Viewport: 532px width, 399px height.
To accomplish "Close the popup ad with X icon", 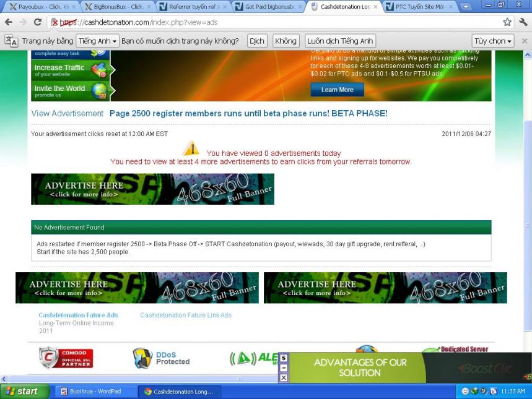I will [284, 377].
